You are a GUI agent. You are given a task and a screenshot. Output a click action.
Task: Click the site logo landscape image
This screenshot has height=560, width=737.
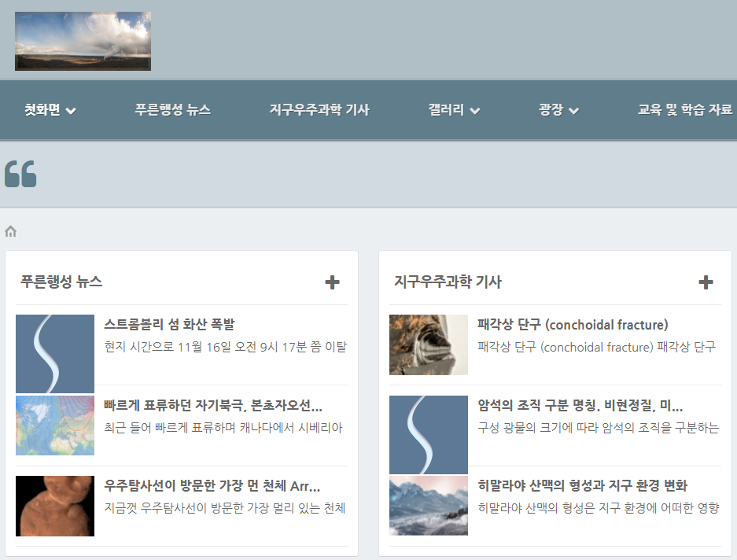click(x=83, y=41)
